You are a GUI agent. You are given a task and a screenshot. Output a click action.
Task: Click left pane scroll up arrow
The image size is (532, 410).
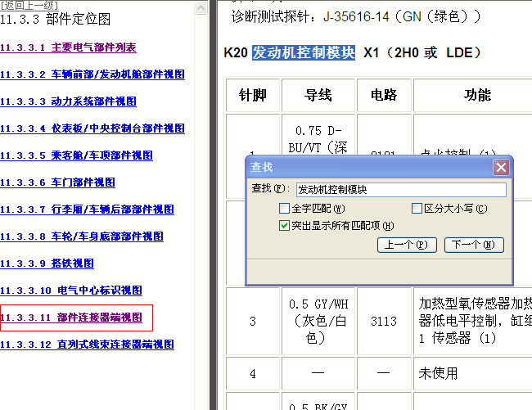pyautogui.click(x=201, y=8)
